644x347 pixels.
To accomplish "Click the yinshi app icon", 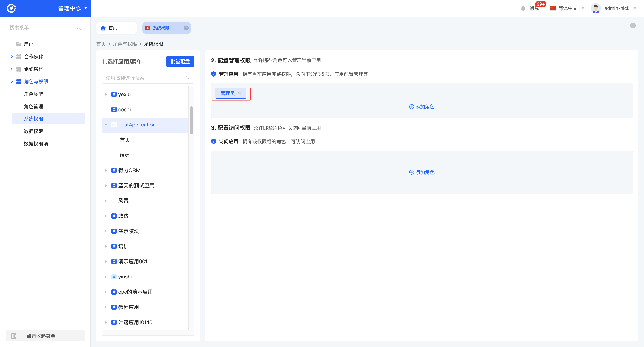I will 114,277.
